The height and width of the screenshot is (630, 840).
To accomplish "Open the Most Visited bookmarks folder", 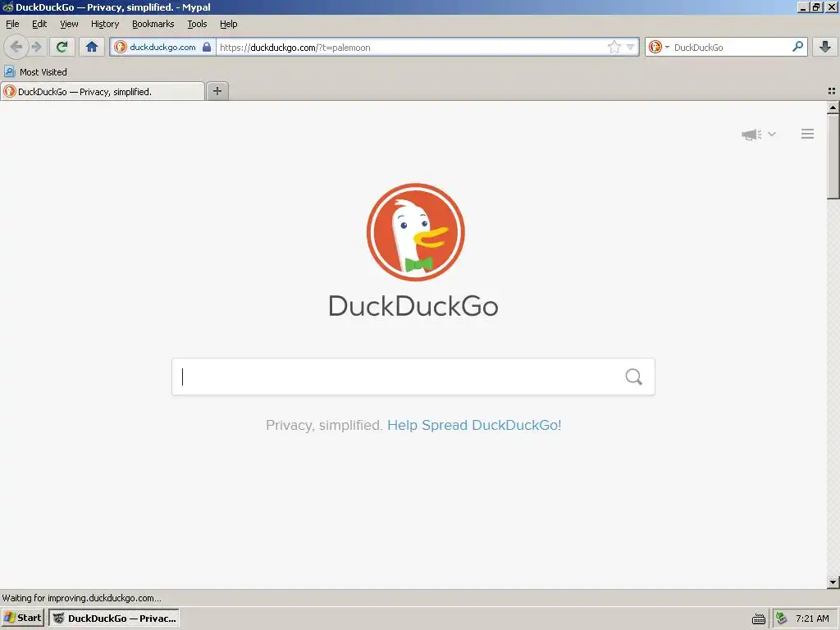I will coord(35,72).
